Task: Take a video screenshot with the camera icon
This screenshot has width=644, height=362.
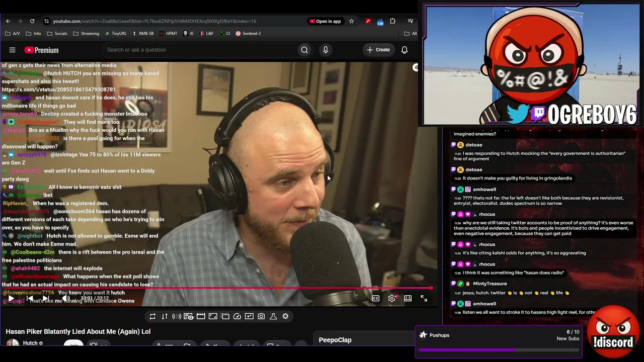Action: point(261,316)
